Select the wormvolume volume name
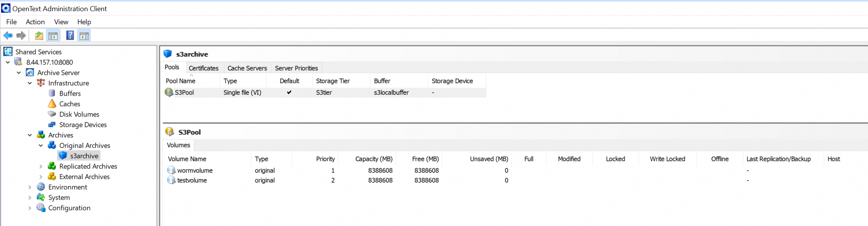868x226 pixels. 195,170
